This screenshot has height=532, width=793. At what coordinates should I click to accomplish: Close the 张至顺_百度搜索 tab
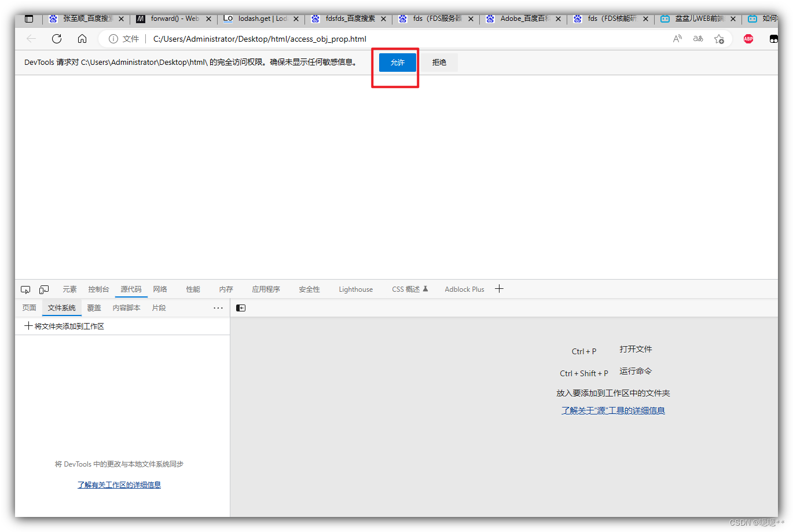point(122,19)
